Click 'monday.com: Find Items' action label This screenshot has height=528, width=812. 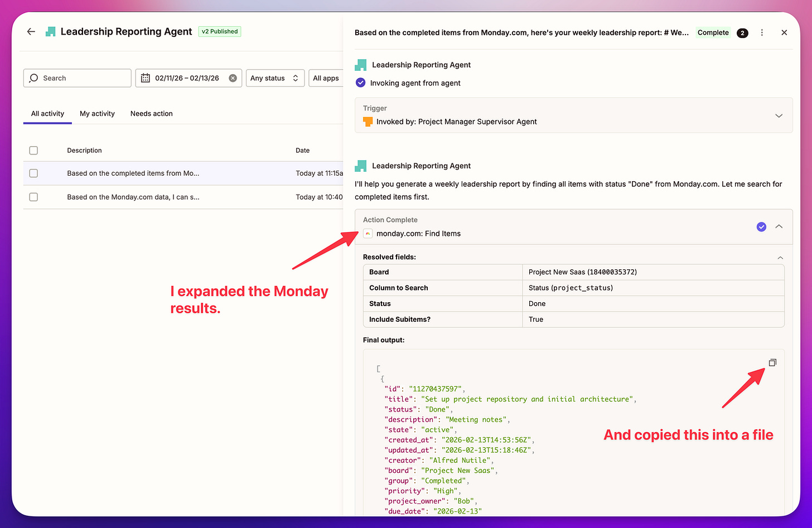(418, 234)
